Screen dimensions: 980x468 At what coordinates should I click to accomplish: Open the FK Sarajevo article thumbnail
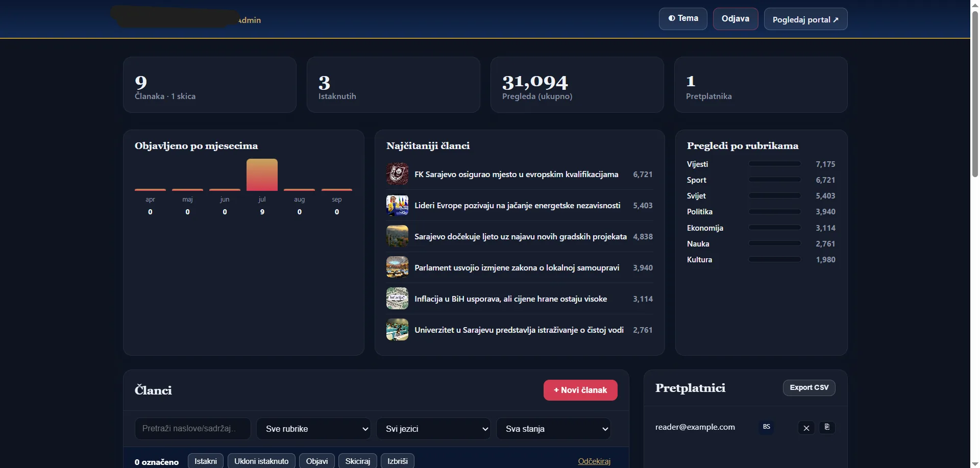(x=397, y=174)
